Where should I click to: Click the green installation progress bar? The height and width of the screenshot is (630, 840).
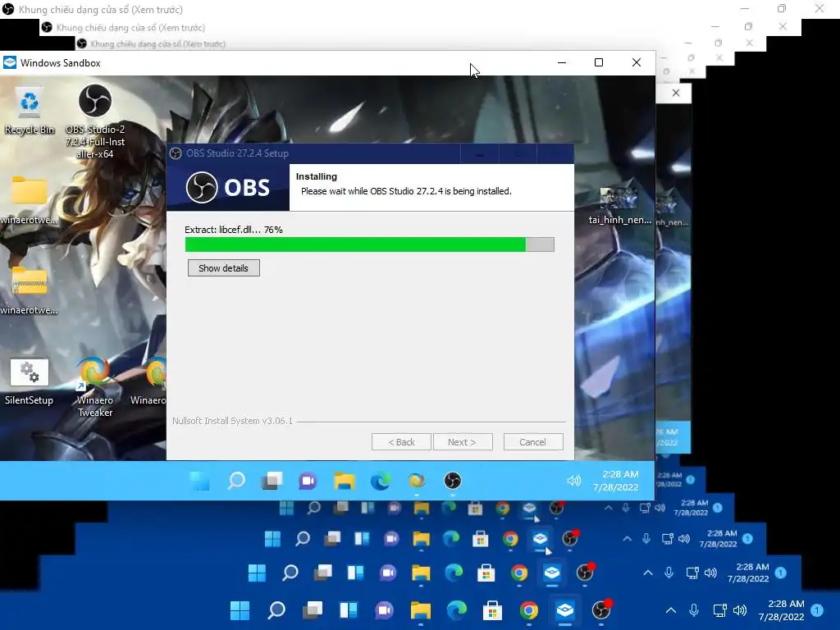(370, 244)
